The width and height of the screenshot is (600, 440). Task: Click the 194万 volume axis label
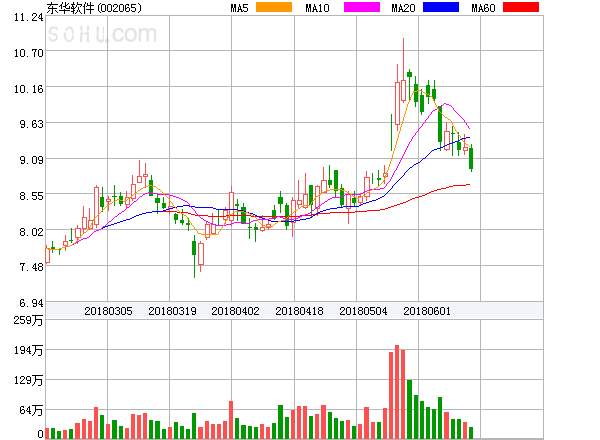pos(28,350)
